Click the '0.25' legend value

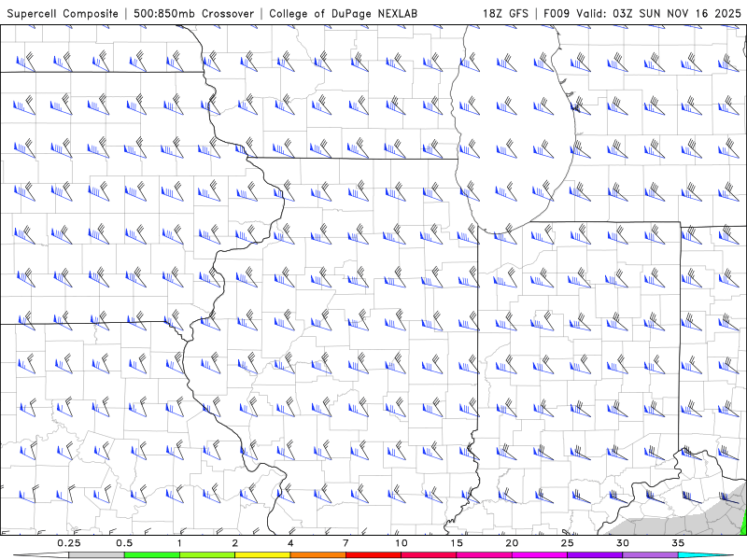pos(69,543)
